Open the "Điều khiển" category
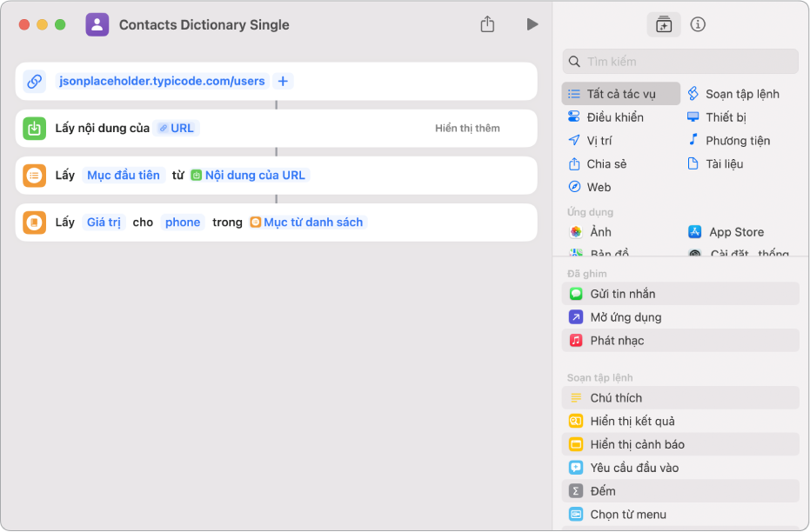 pos(614,117)
